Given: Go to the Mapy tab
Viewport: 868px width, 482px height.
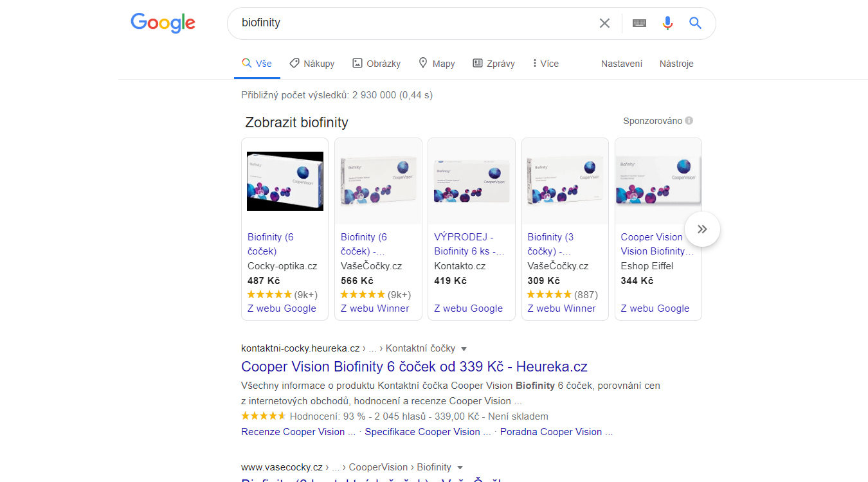Looking at the screenshot, I should (437, 64).
